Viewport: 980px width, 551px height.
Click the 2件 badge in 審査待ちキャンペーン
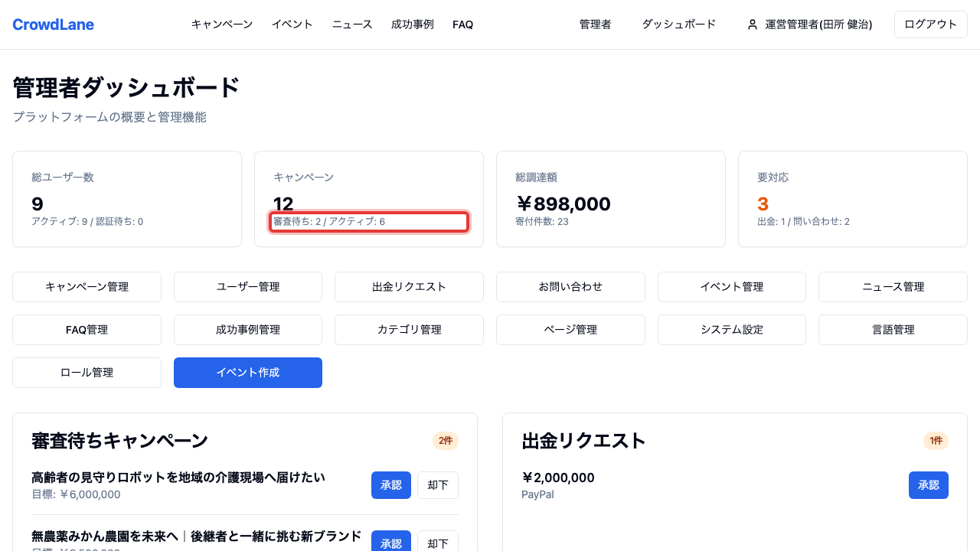coord(446,441)
